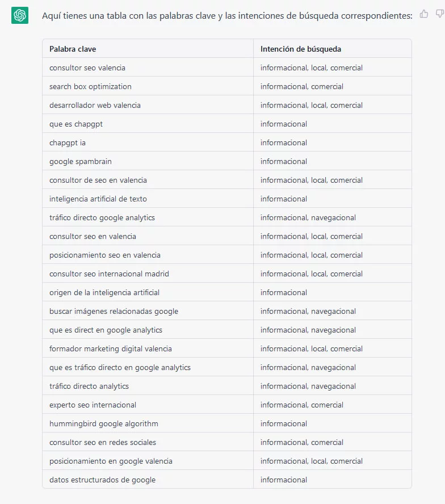Click the 'consultor seo valencia' table cell
Viewport: 445px width, 504px height.
point(148,68)
